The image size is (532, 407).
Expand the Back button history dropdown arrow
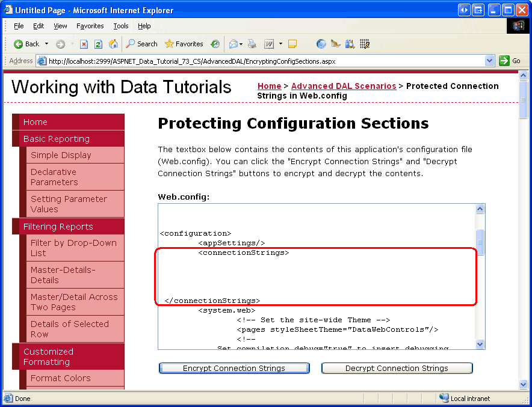pyautogui.click(x=46, y=44)
